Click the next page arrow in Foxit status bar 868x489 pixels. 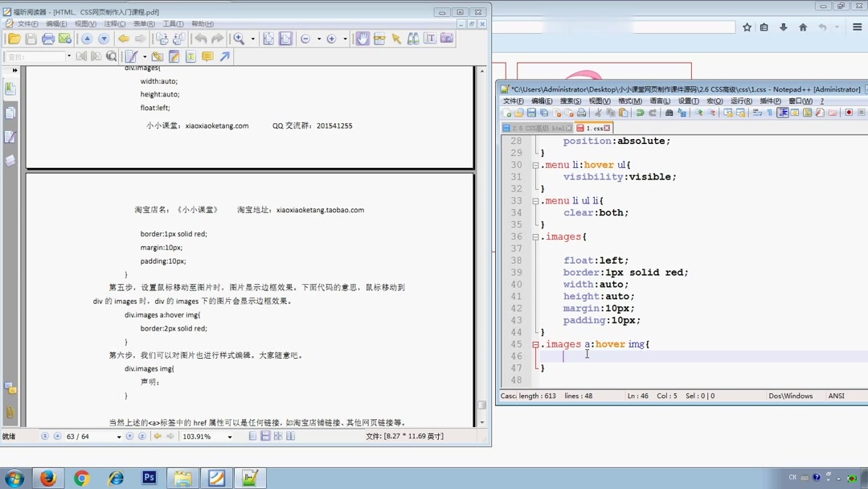[x=129, y=436]
